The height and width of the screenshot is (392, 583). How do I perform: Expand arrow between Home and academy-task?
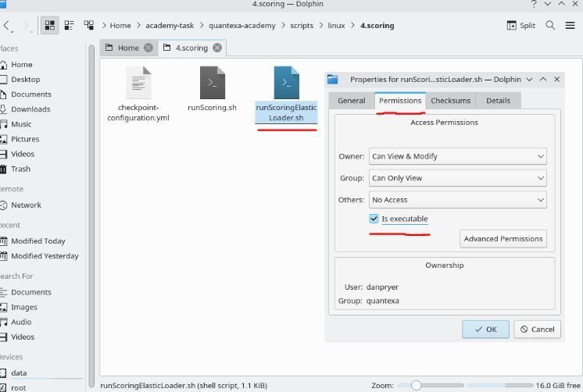pyautogui.click(x=138, y=25)
